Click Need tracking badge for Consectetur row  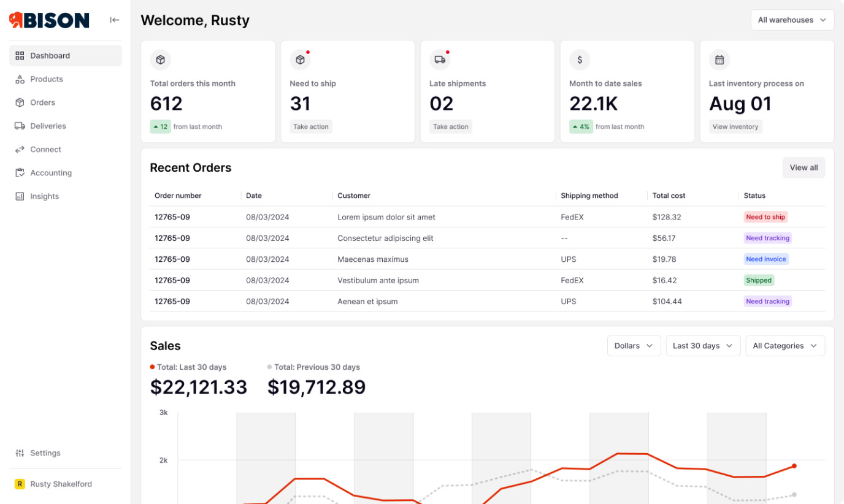click(767, 238)
